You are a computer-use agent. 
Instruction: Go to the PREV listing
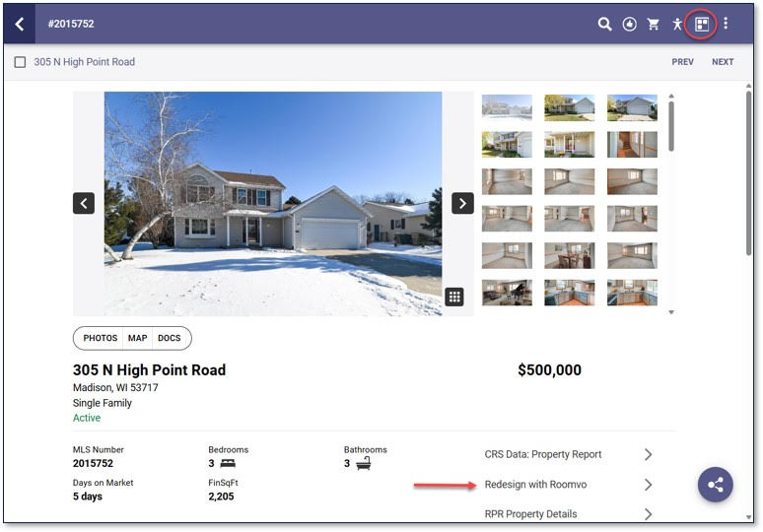tap(682, 62)
